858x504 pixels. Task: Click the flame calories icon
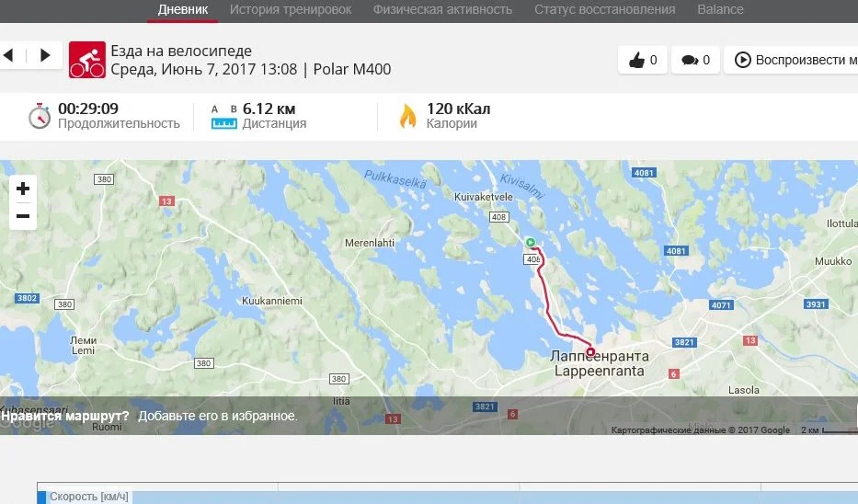pos(407,116)
